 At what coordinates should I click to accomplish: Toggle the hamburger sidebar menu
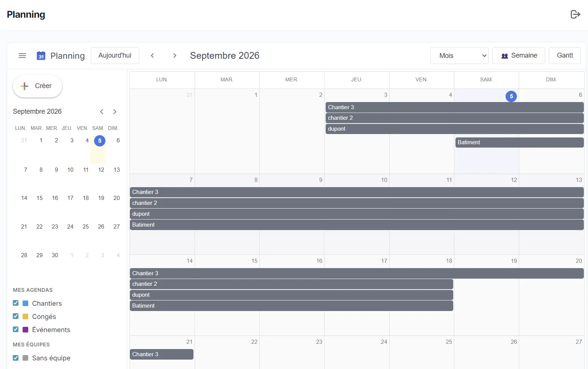coord(22,55)
